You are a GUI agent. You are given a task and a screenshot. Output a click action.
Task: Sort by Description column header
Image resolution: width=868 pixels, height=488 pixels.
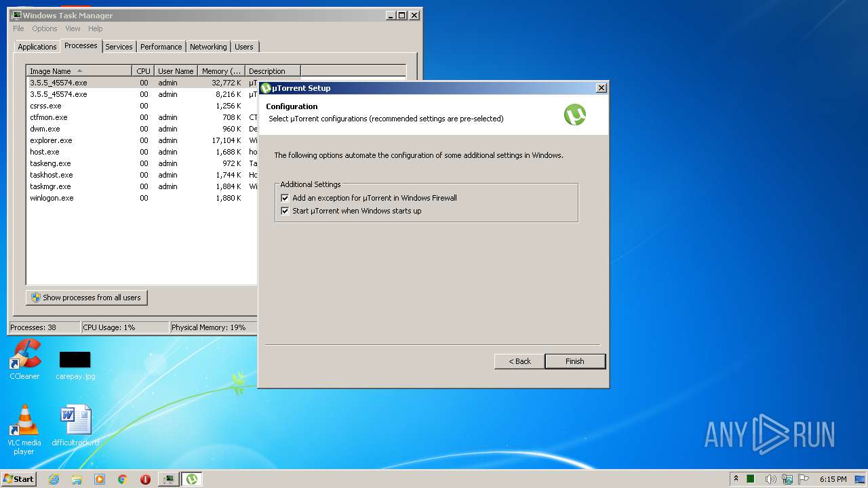click(x=273, y=71)
